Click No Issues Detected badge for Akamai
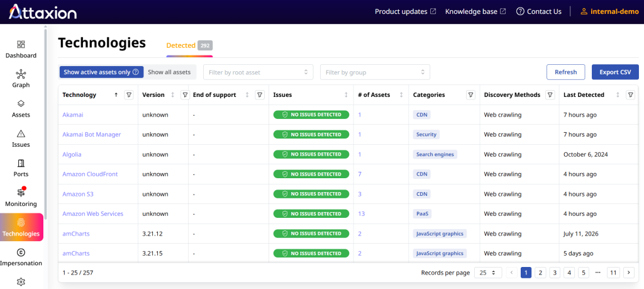This screenshot has width=644, height=289. coord(311,115)
